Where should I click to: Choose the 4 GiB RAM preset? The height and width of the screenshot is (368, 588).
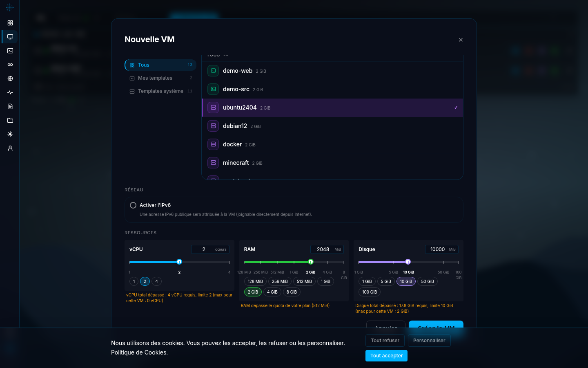[272, 292]
